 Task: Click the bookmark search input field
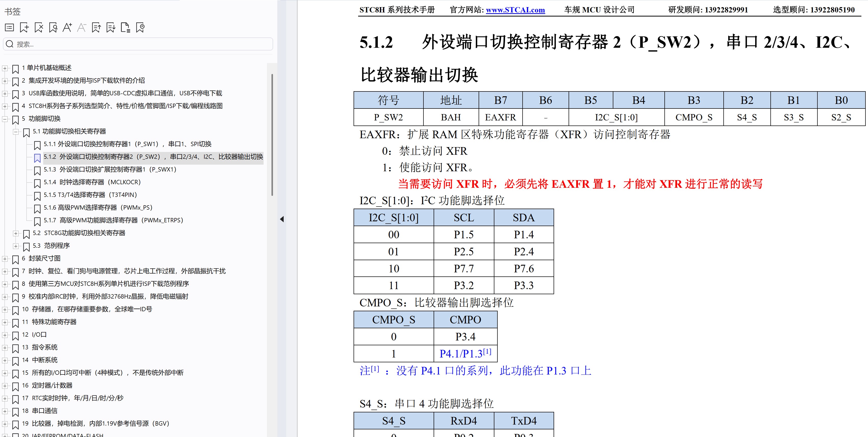click(138, 44)
